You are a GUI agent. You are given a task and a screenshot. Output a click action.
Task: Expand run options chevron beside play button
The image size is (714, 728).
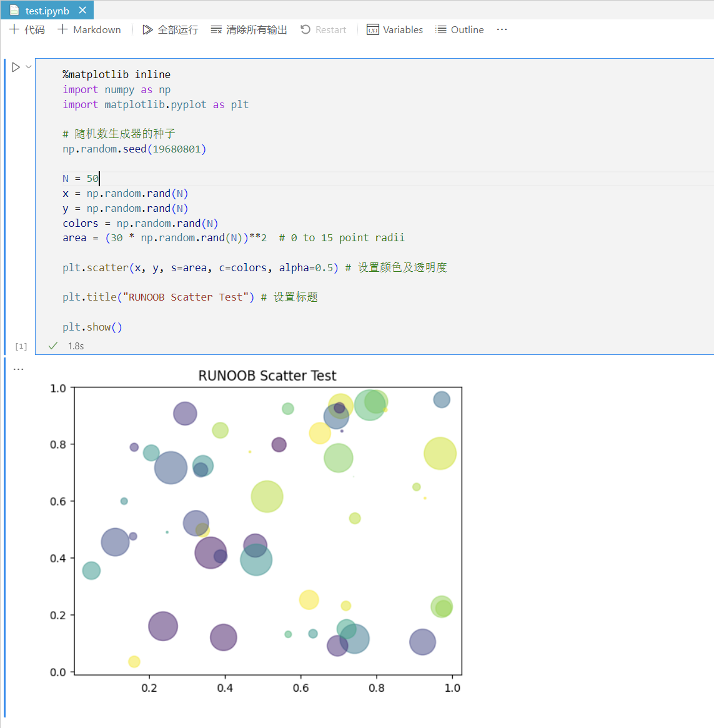[x=29, y=67]
